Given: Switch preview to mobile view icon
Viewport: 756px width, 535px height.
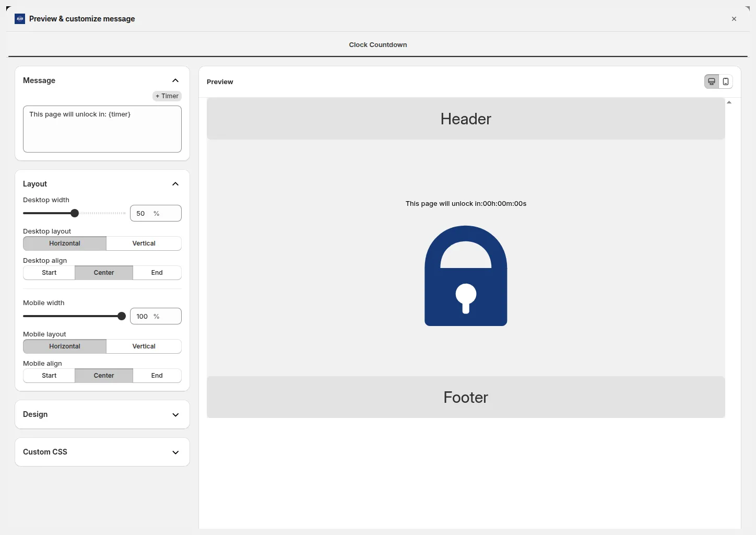Looking at the screenshot, I should tap(726, 82).
